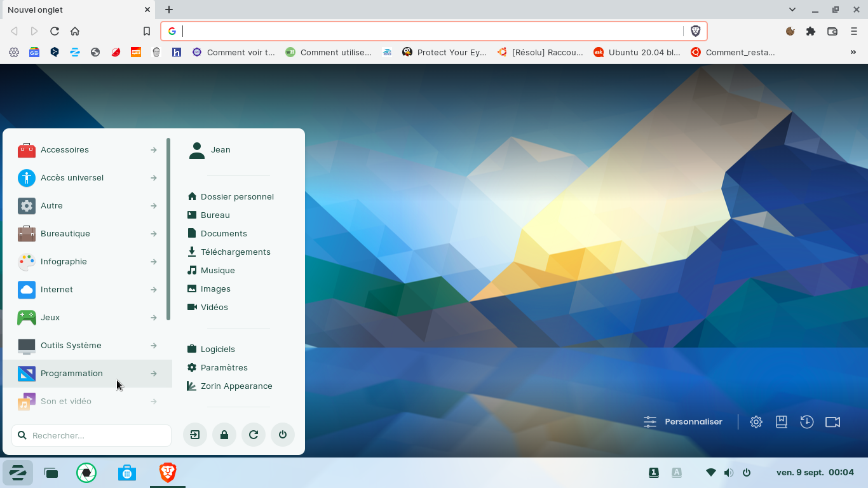Viewport: 868px width, 488px height.
Task: Open the "Protect Your Ey..." bookmark
Action: (444, 53)
